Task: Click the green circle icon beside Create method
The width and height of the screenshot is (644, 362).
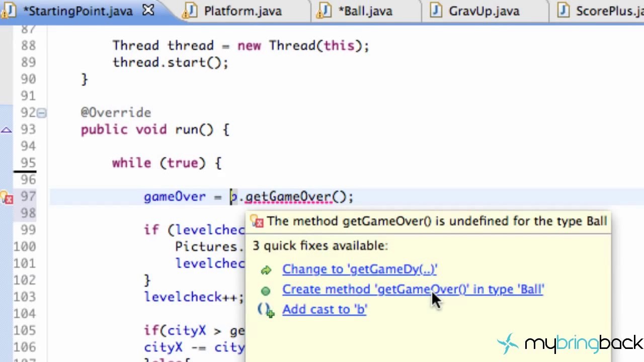Action: pyautogui.click(x=266, y=290)
